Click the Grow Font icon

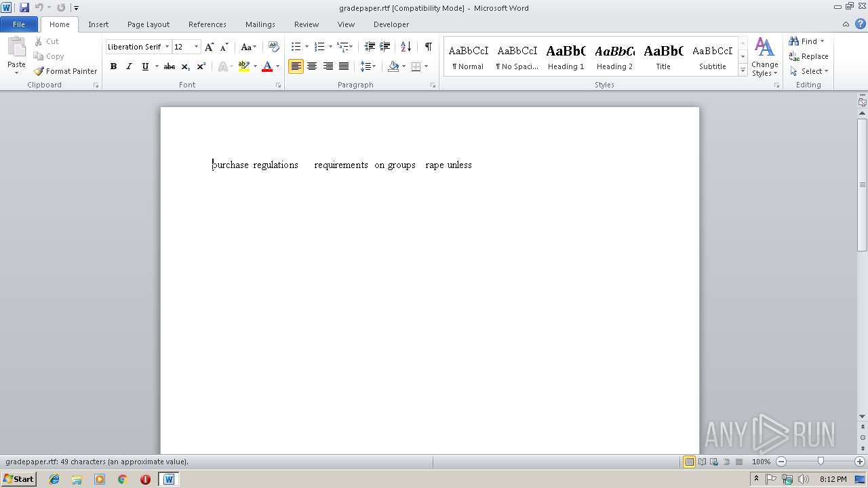pyautogui.click(x=210, y=47)
